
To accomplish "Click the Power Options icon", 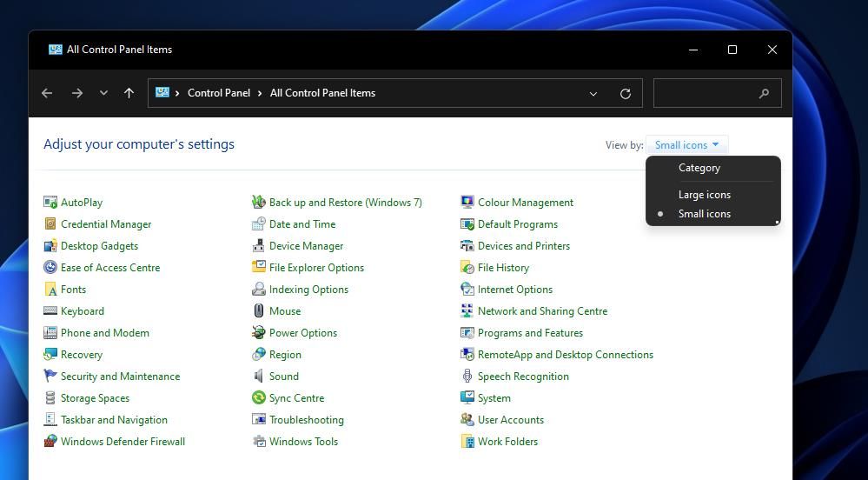I will coord(259,332).
